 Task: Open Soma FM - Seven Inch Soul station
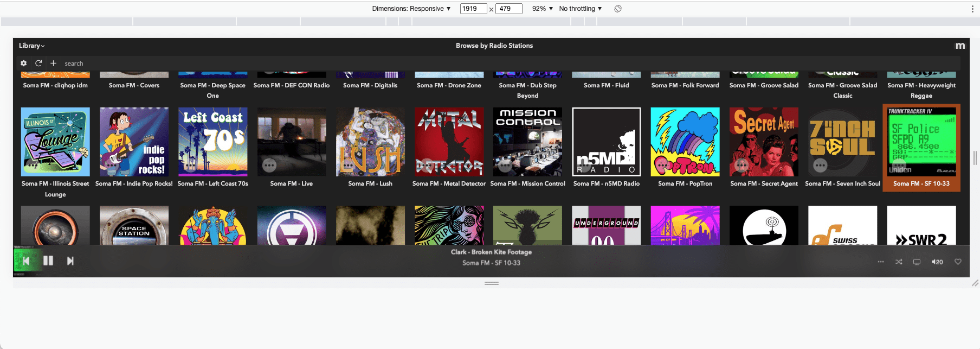point(843,142)
